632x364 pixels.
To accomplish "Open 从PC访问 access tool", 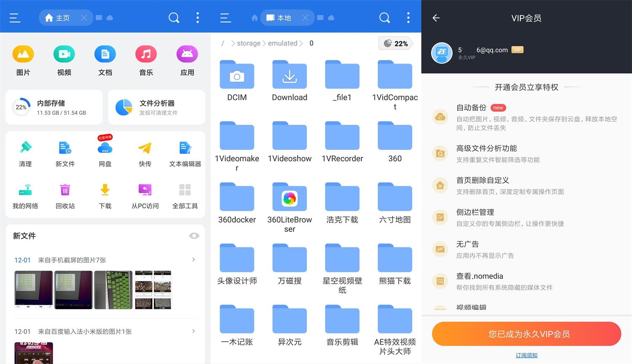I will click(x=145, y=190).
